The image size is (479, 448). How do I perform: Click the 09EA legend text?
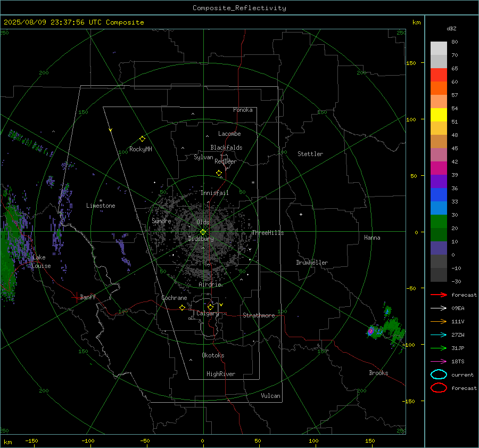[458, 308]
